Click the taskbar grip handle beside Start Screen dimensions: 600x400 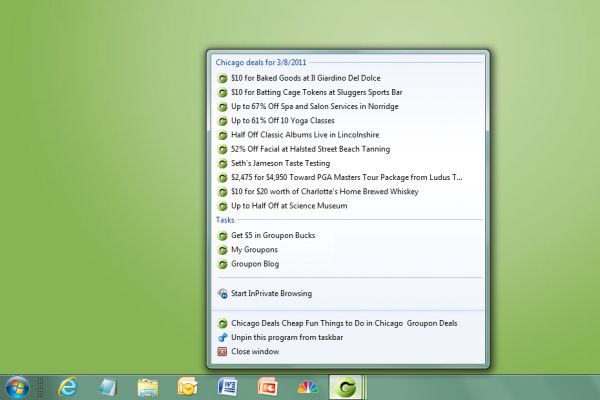[40, 387]
